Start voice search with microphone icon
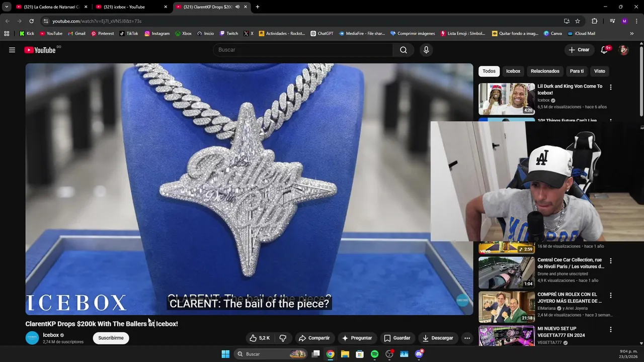Image resolution: width=644 pixels, height=362 pixels. click(x=426, y=50)
